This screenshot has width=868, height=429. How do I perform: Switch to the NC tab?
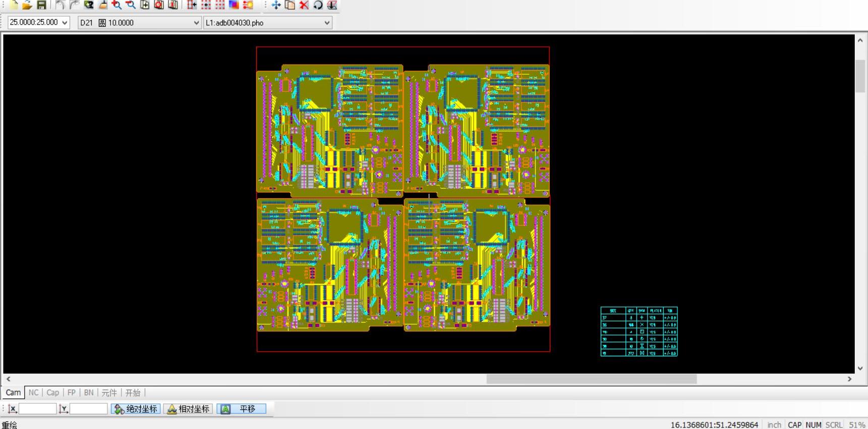click(x=33, y=393)
